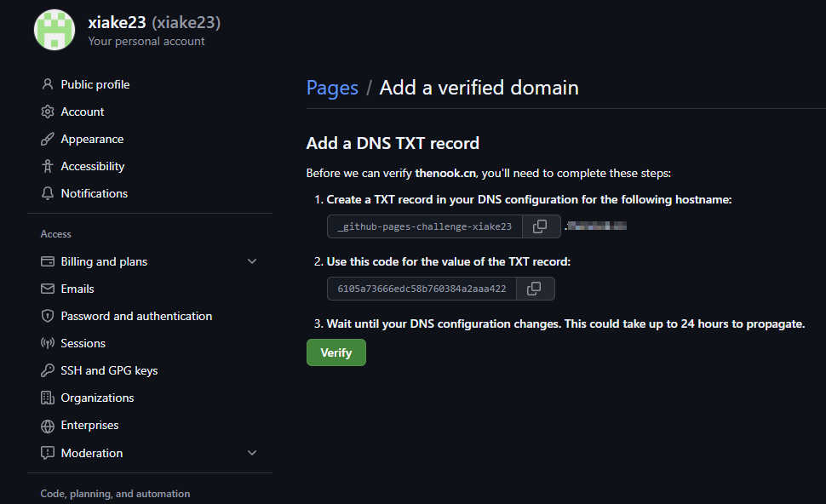Click the Public profile person icon
The width and height of the screenshot is (826, 504).
coord(48,84)
